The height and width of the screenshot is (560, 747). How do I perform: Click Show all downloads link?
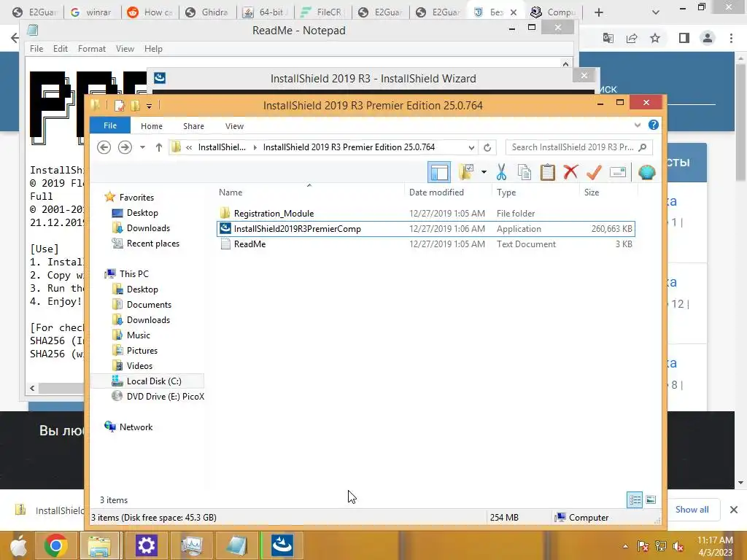pyautogui.click(x=692, y=510)
